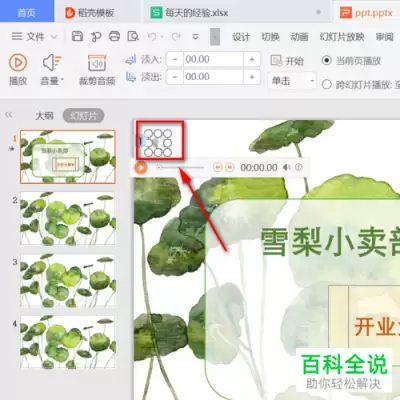Click the 播放 audio play button
This screenshot has width=400, height=400.
tap(18, 69)
